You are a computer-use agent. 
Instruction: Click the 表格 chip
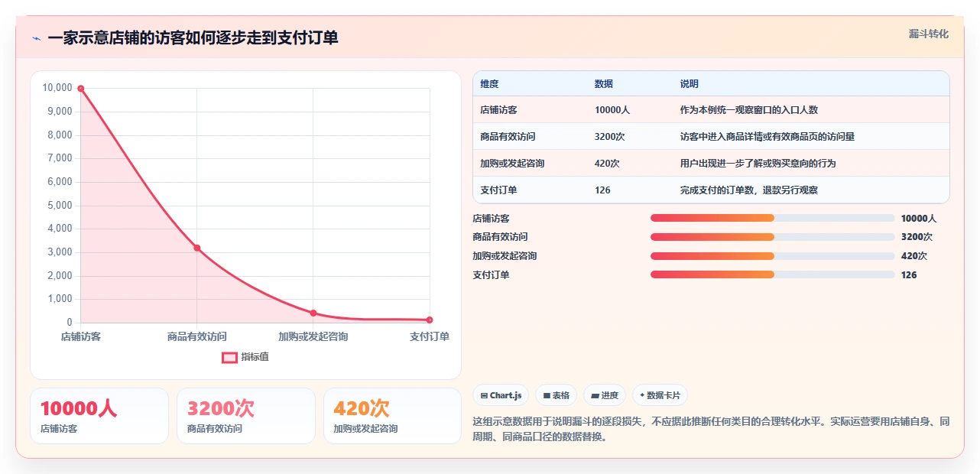click(x=557, y=395)
